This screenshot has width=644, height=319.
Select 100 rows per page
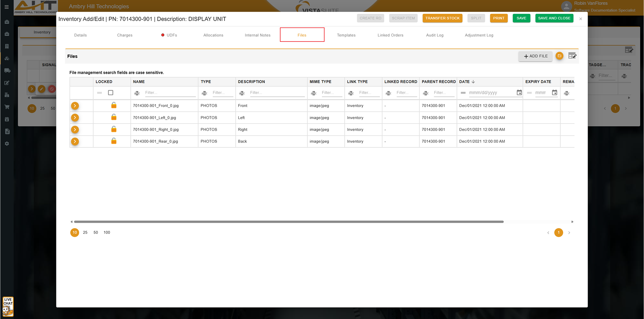107,233
